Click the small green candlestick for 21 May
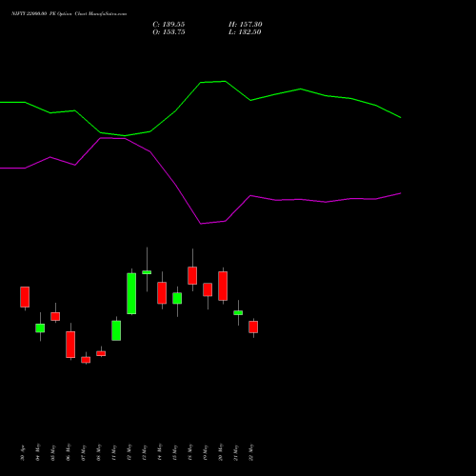 tap(238, 312)
